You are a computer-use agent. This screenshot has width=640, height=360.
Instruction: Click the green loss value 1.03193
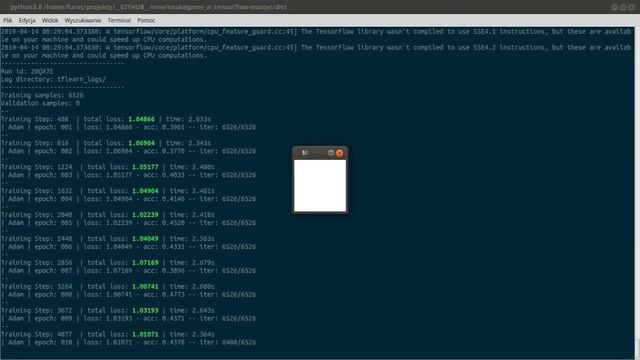coord(145,310)
